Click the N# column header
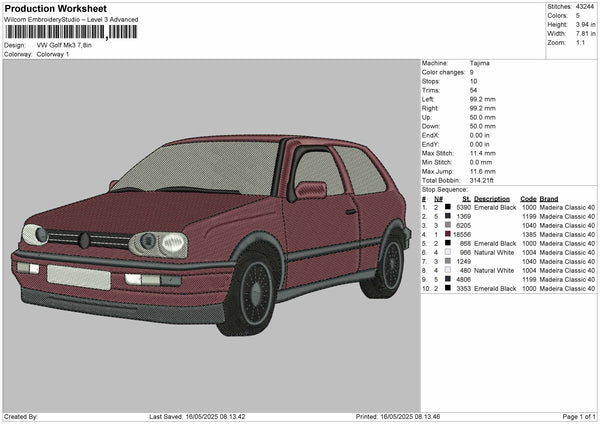The height and width of the screenshot is (424, 600). pos(437,198)
